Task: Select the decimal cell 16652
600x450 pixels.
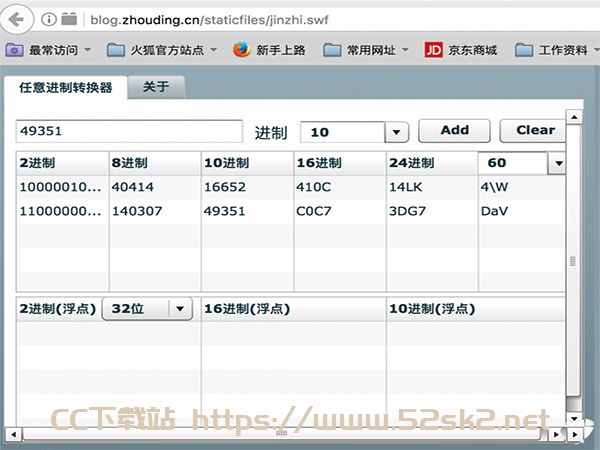Action: point(248,187)
